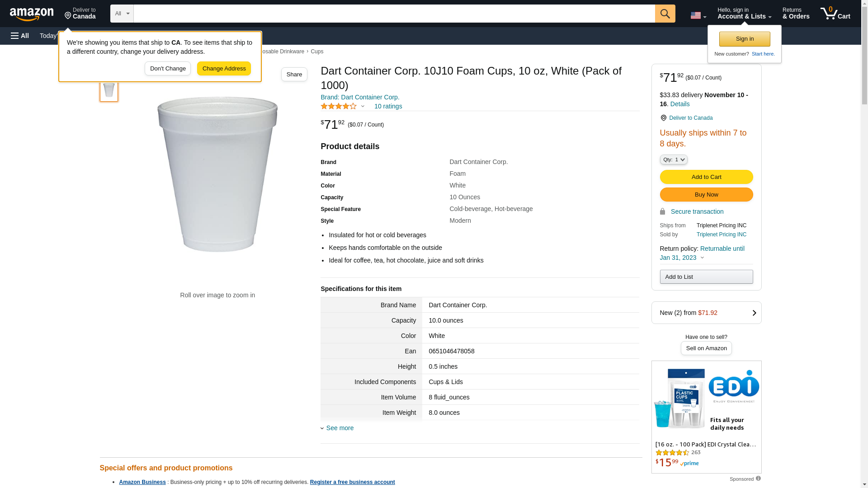Click the Add to Cart button
The image size is (868, 488).
point(706,177)
